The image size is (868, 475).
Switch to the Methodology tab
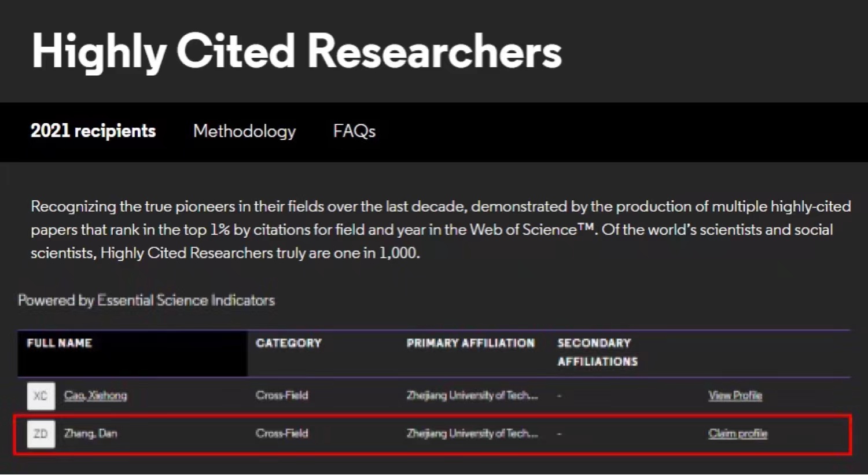pyautogui.click(x=244, y=131)
